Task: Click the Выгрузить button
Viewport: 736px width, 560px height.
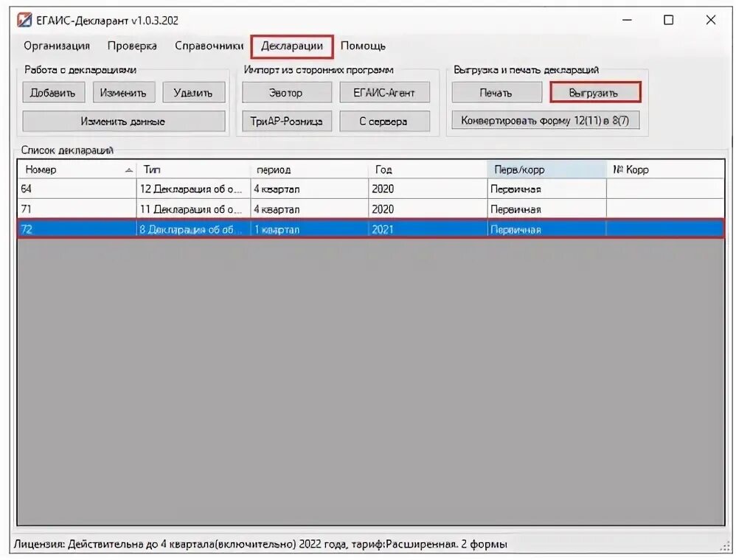Action: 594,92
